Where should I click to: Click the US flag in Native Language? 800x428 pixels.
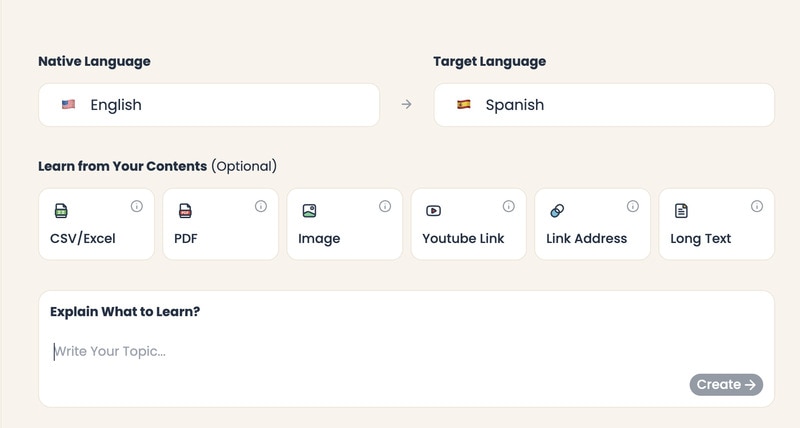[x=68, y=104]
